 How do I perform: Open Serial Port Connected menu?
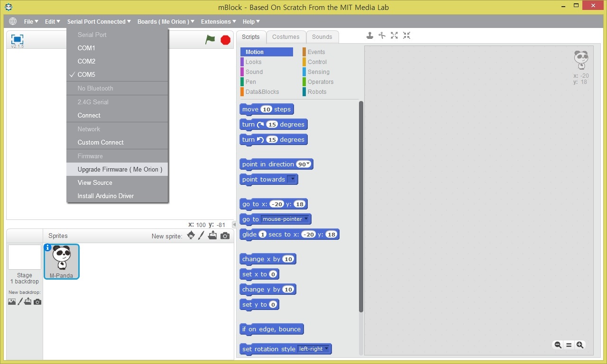[99, 21]
